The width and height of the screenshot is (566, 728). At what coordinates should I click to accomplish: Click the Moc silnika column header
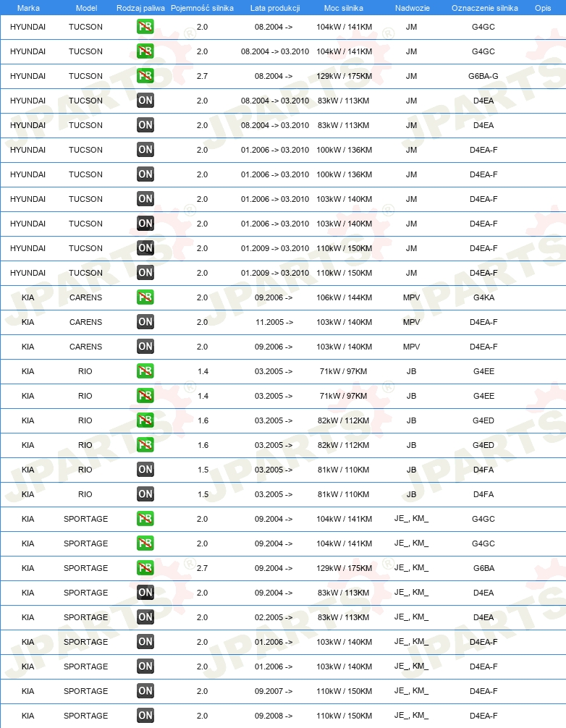[344, 8]
